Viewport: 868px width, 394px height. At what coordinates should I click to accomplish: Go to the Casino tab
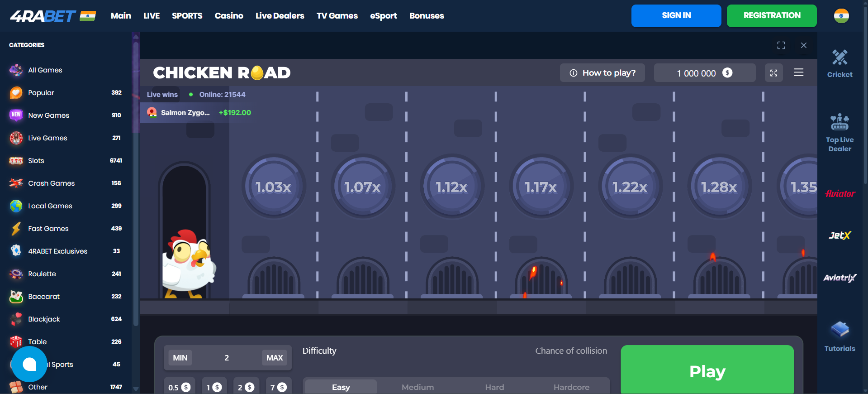tap(229, 16)
